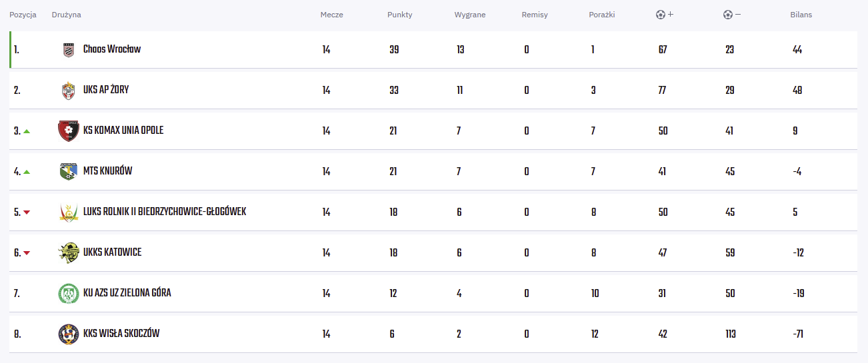Select the KKS WISŁA SKOCZÓW team name
The height and width of the screenshot is (363, 868).
pyautogui.click(x=121, y=334)
